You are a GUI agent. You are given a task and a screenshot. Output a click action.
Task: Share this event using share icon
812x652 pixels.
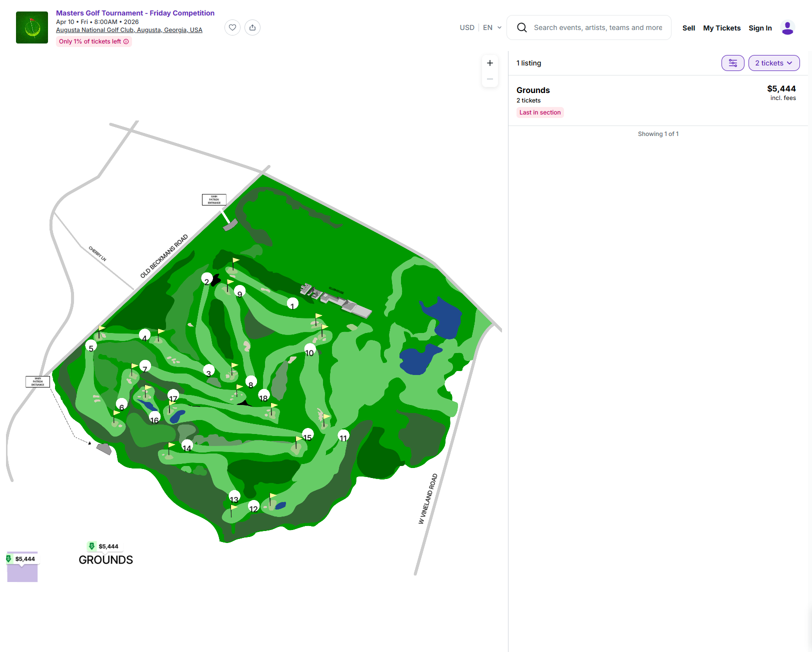point(252,27)
